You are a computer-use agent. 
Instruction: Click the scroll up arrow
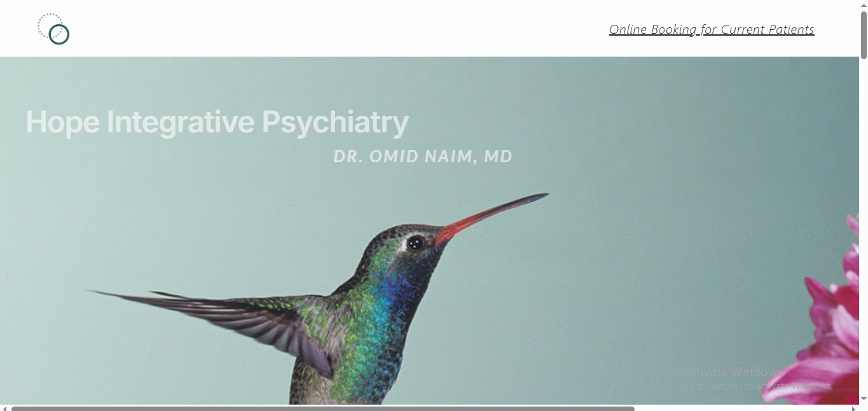click(x=864, y=5)
